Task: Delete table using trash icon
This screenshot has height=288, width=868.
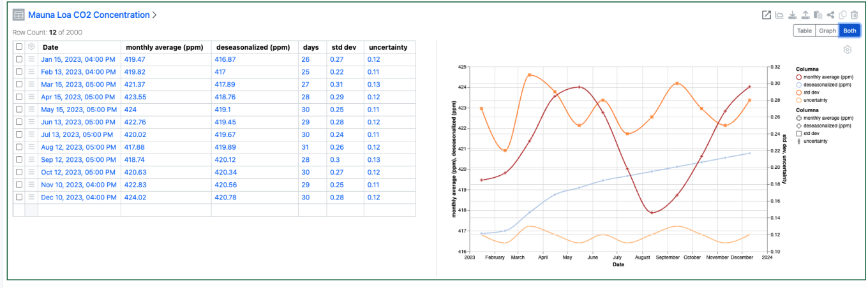Action: (x=855, y=15)
